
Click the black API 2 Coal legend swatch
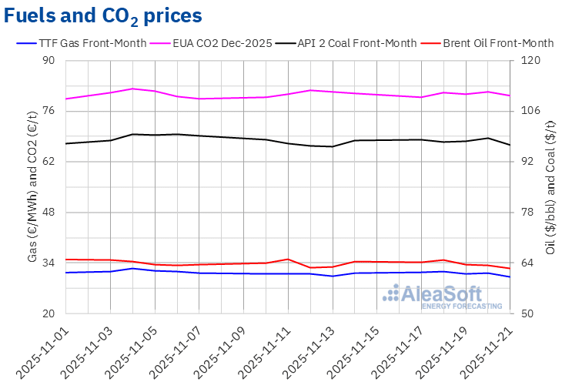click(286, 43)
